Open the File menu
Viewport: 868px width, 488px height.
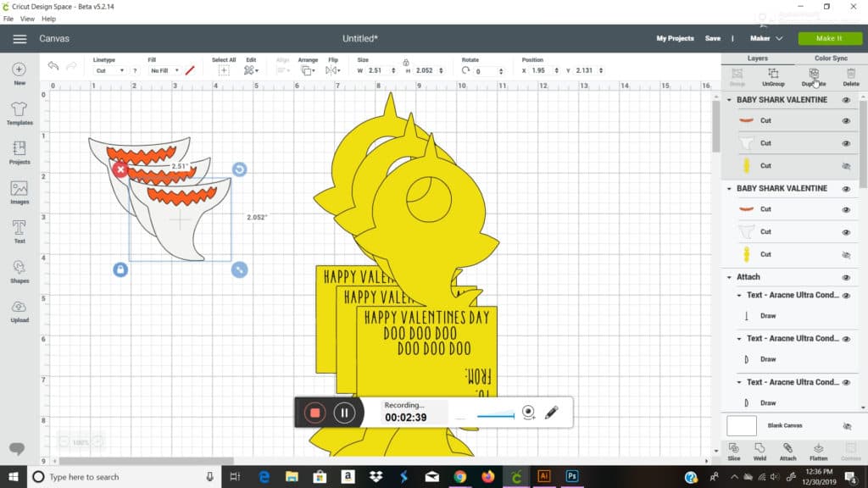pos(8,19)
